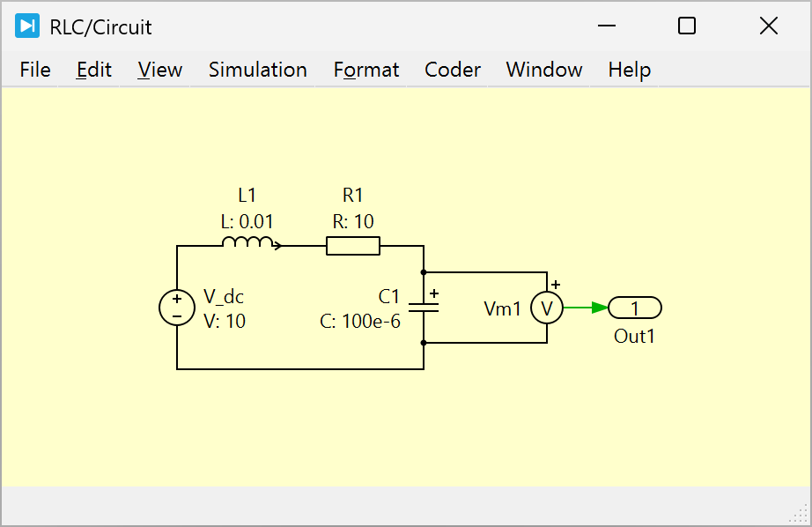Select the Out1 output port block
Screen dimensions: 812x527
click(x=634, y=308)
